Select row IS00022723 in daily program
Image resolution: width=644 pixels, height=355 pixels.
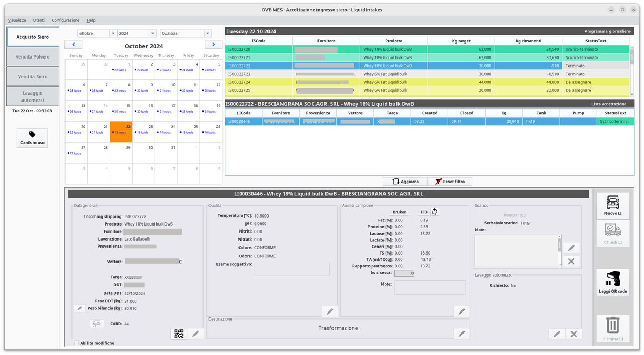[426, 74]
